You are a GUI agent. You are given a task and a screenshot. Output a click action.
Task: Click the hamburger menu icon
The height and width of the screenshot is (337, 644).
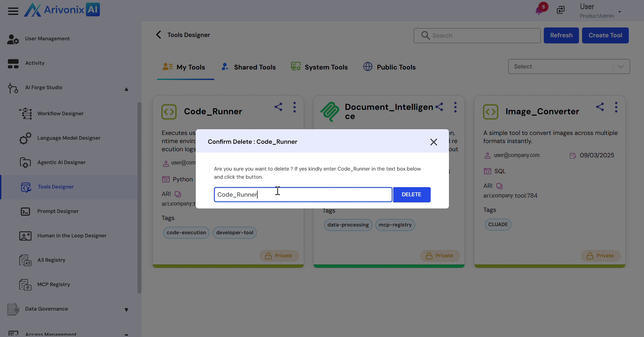click(x=13, y=11)
